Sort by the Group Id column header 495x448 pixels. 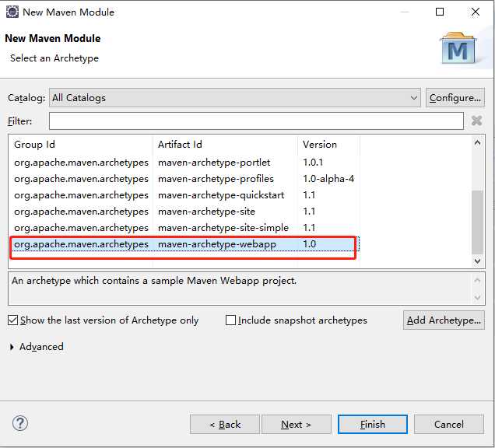coord(82,145)
